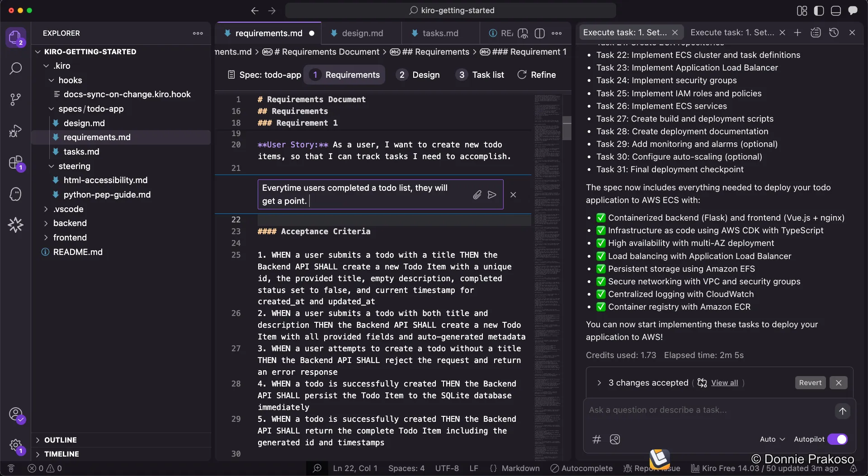
Task: Open the Source Control icon in activity bar
Action: click(16, 99)
